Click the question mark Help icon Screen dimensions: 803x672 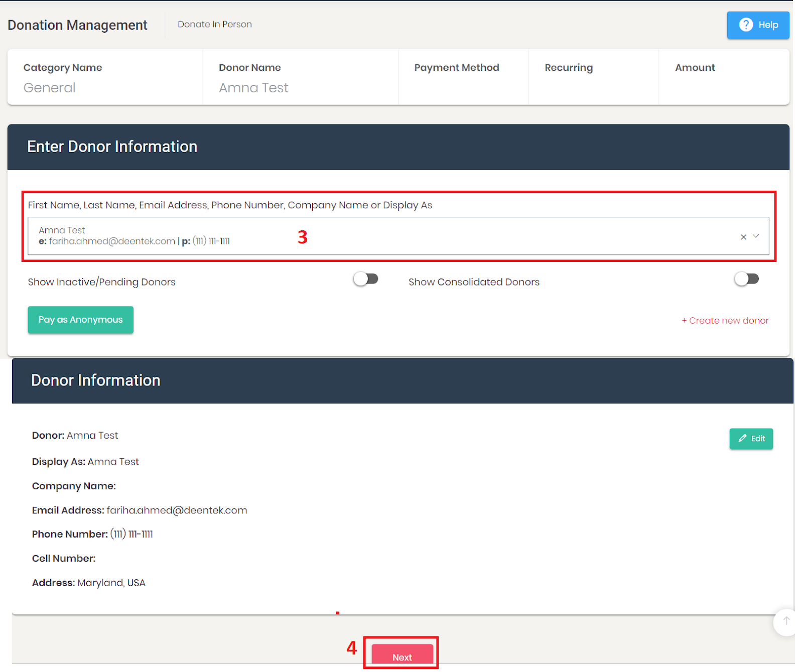[746, 25]
